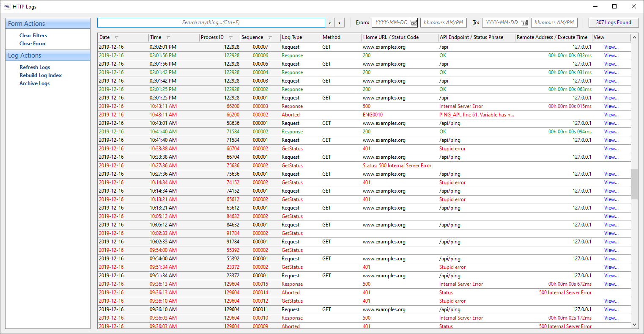Click the 307 Logs Found button
The height and width of the screenshot is (334, 644).
coord(613,22)
